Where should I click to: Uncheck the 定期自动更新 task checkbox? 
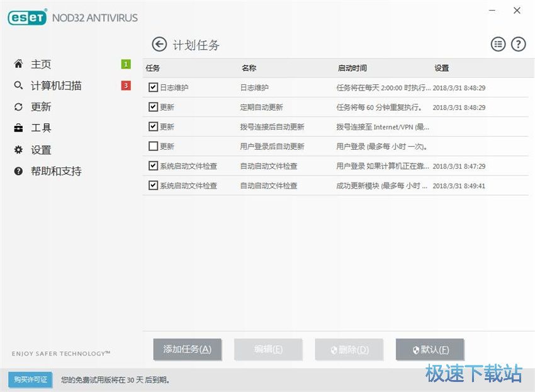153,107
